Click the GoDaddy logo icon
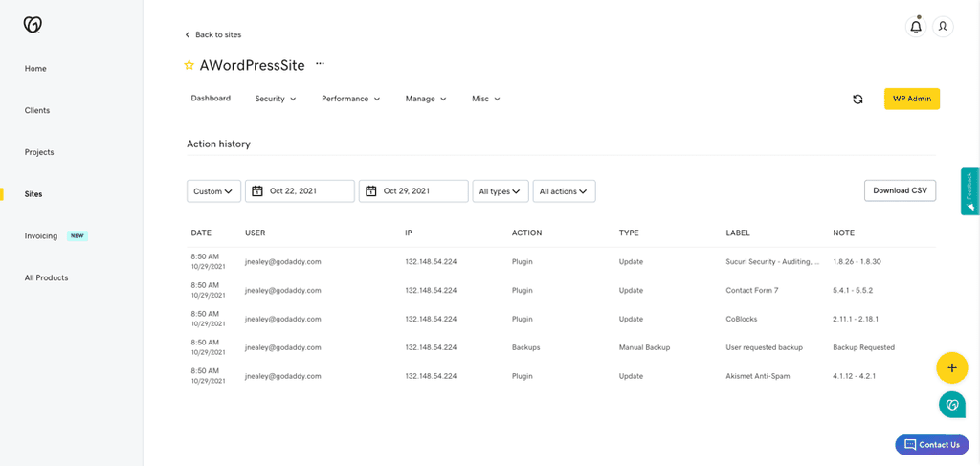 (x=33, y=25)
